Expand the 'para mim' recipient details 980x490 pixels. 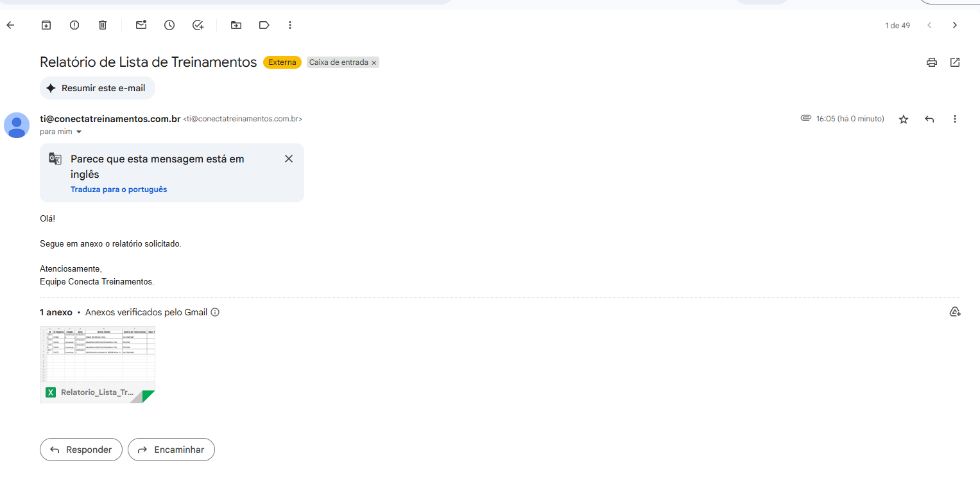(x=79, y=132)
